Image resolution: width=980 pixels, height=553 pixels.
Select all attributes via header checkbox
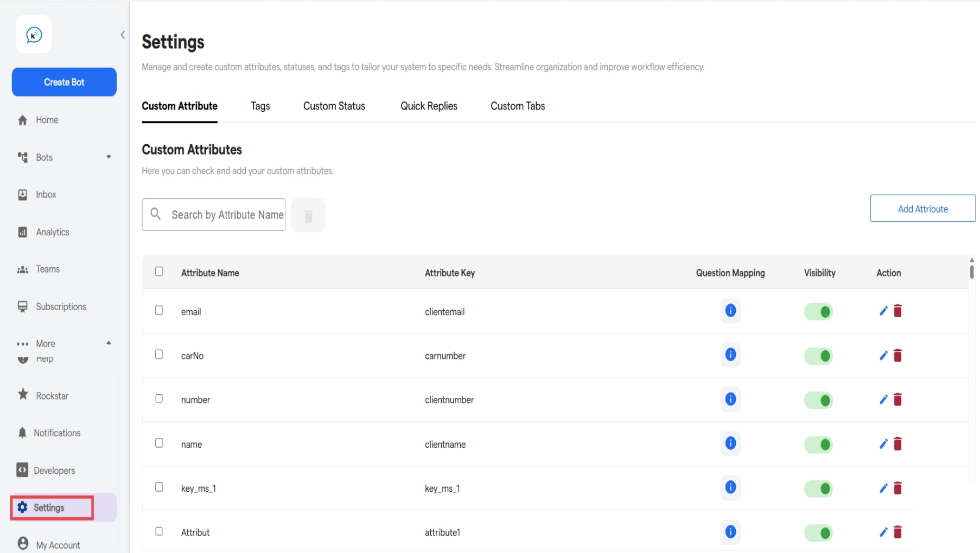click(159, 271)
